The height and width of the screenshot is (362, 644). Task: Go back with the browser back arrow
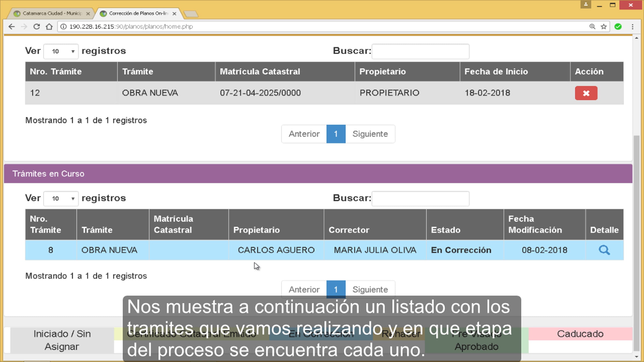pos(12,27)
